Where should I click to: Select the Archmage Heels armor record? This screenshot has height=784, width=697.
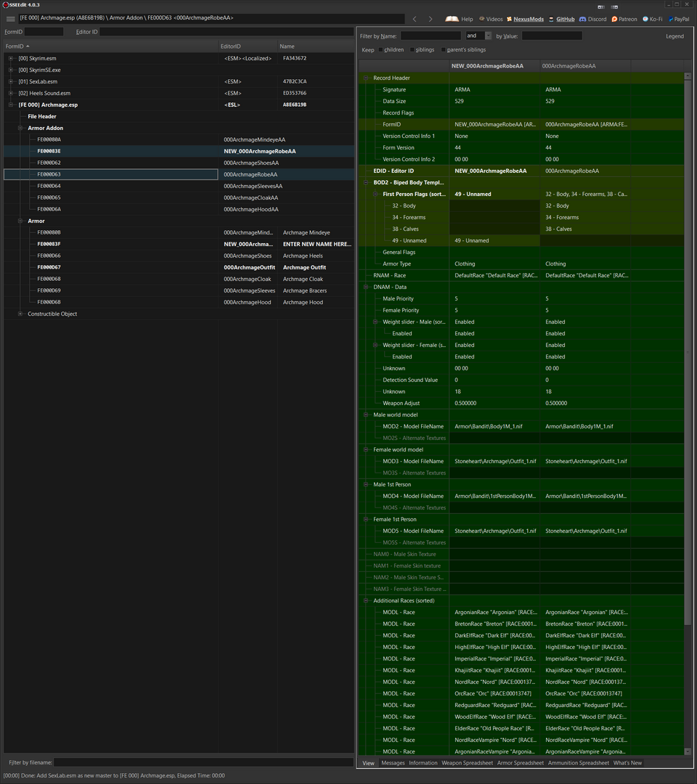click(x=179, y=256)
